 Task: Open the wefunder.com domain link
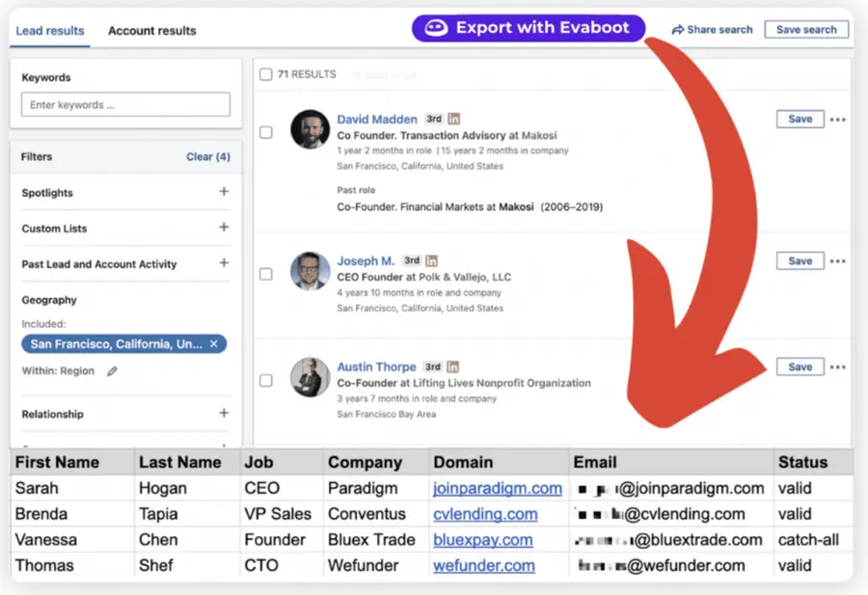483,565
